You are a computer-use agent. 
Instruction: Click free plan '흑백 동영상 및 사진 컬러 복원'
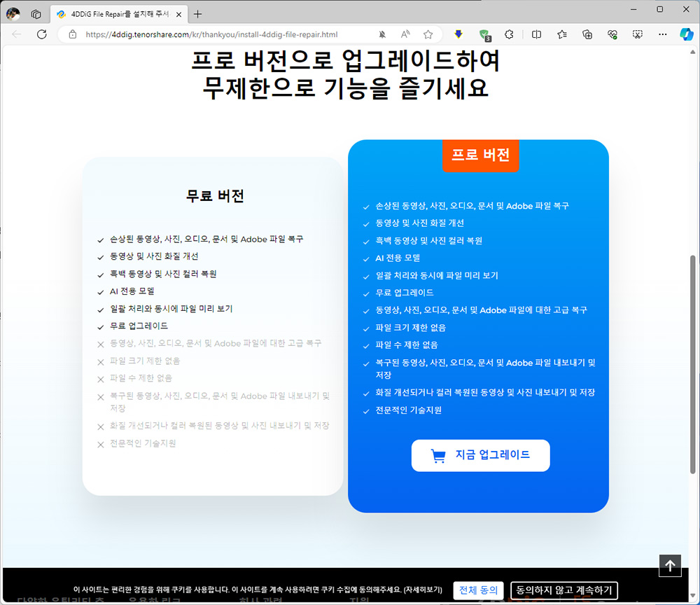pyautogui.click(x=163, y=274)
